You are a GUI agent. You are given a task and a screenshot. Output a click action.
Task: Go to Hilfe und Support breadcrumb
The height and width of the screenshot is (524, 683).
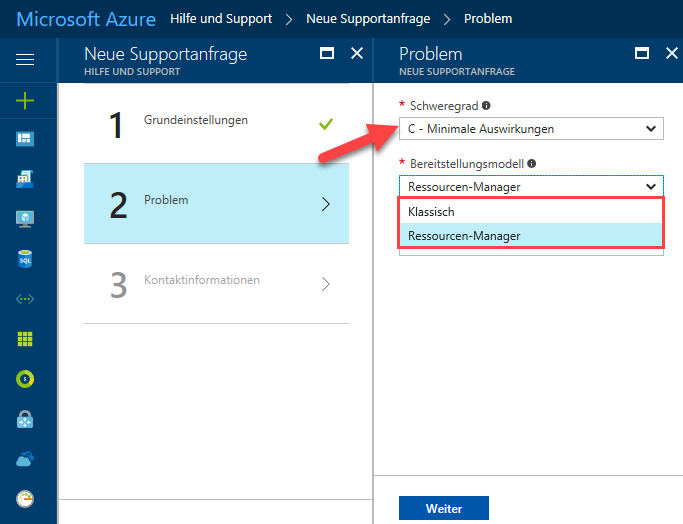(x=221, y=19)
